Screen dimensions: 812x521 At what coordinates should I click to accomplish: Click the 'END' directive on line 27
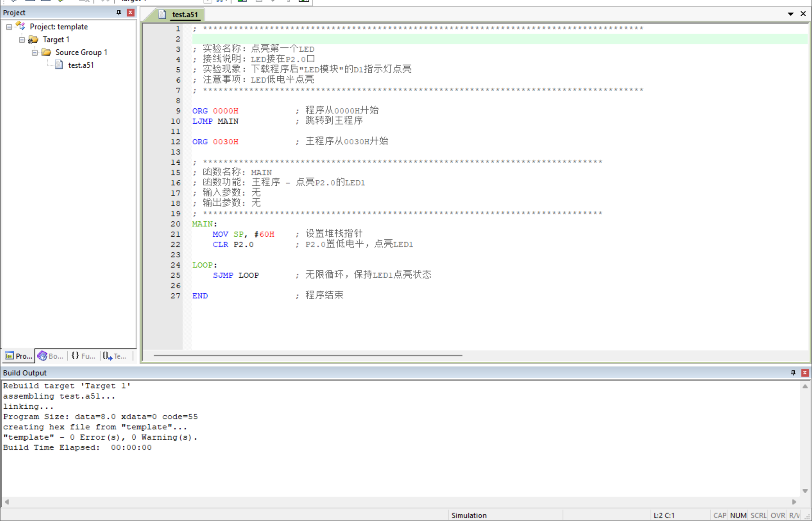[x=200, y=296]
